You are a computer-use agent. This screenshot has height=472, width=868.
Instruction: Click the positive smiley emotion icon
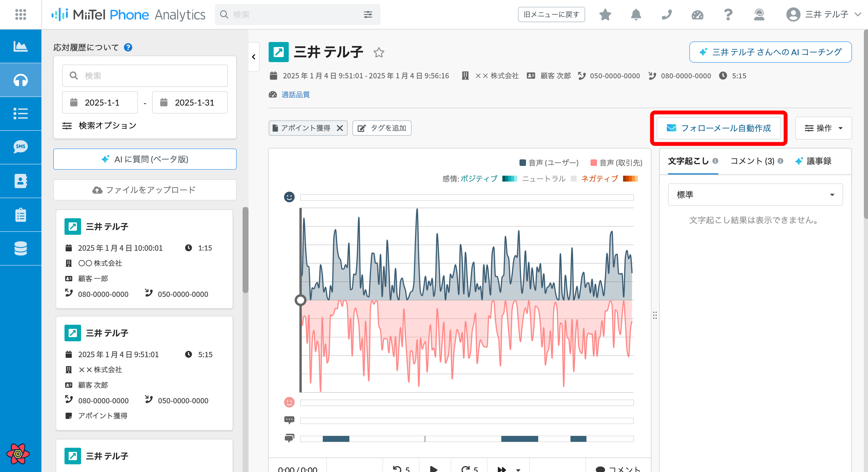tap(289, 197)
